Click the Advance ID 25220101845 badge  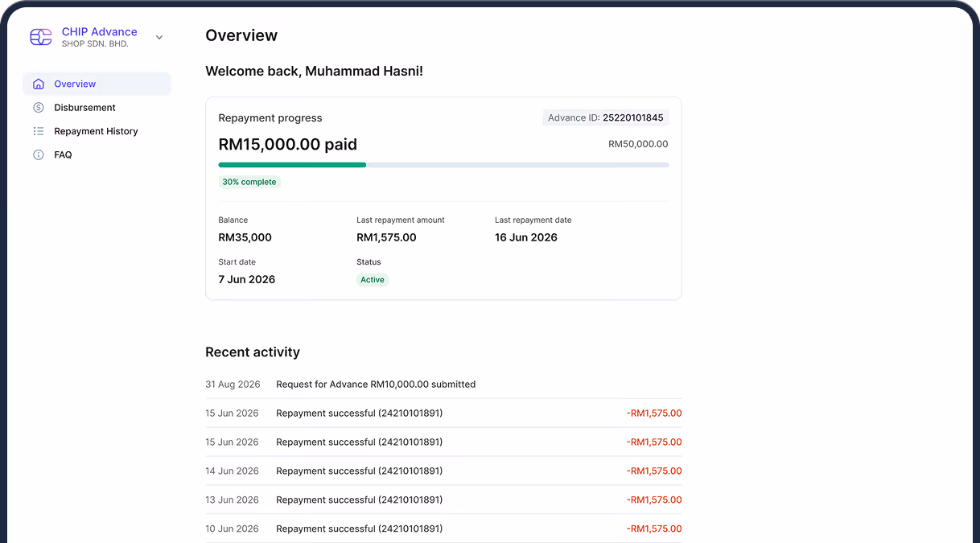pos(606,117)
